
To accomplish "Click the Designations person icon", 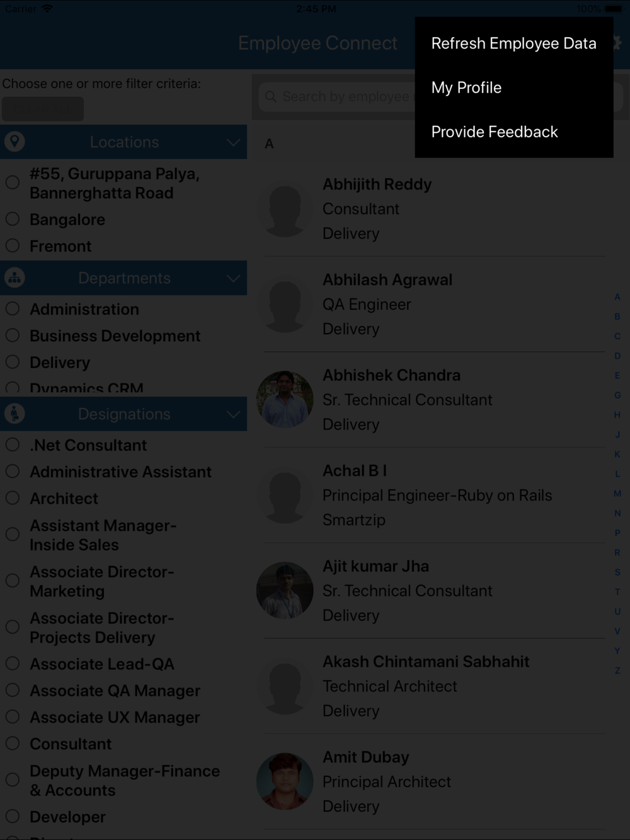I will coord(14,414).
